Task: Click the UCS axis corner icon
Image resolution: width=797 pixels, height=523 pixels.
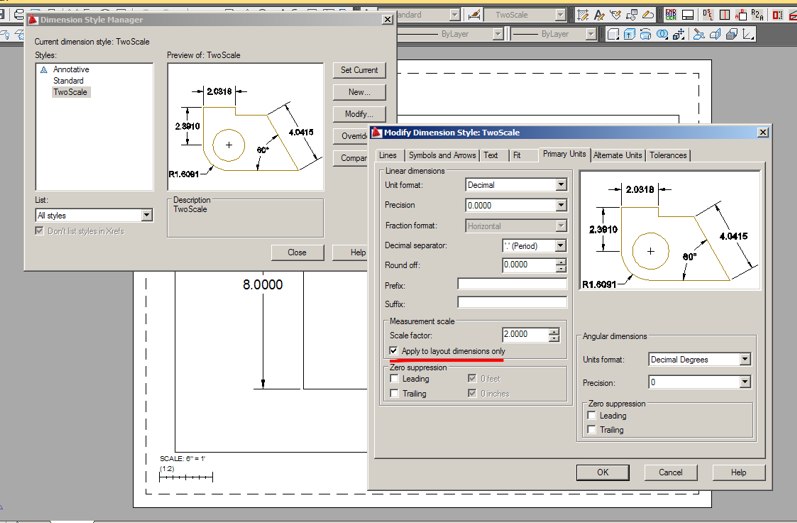Action: tap(748, 35)
